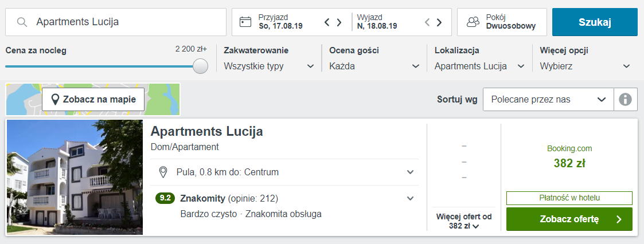Click the price per night slider handle

point(200,66)
